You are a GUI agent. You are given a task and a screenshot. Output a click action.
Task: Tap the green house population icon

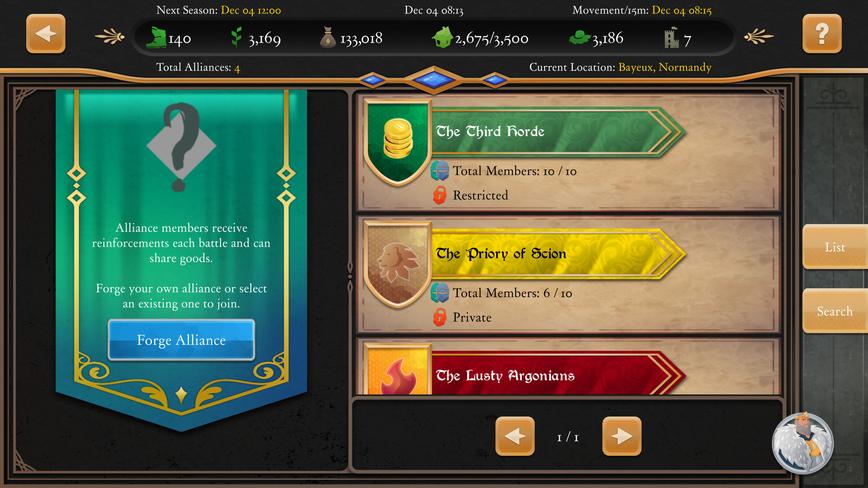[x=442, y=38]
